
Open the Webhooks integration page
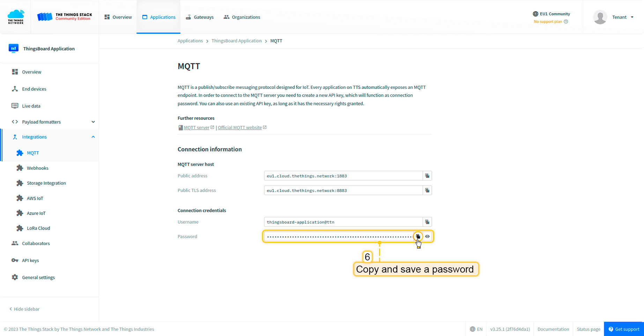coord(37,168)
